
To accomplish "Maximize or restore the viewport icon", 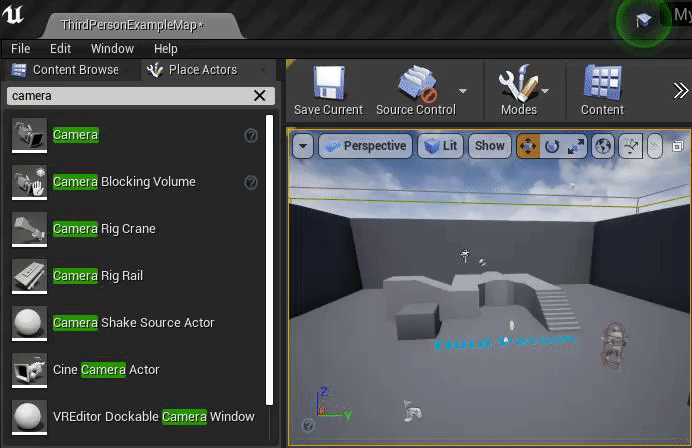I will 677,146.
